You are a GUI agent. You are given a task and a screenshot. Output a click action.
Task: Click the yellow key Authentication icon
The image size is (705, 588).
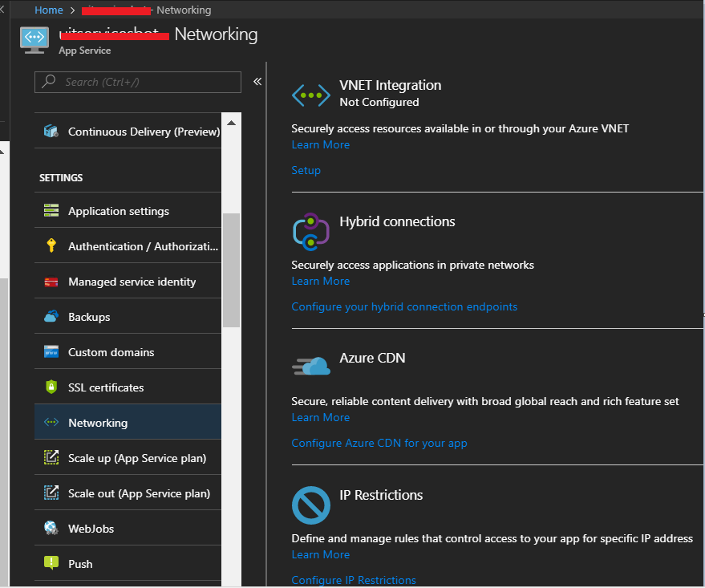pos(51,245)
